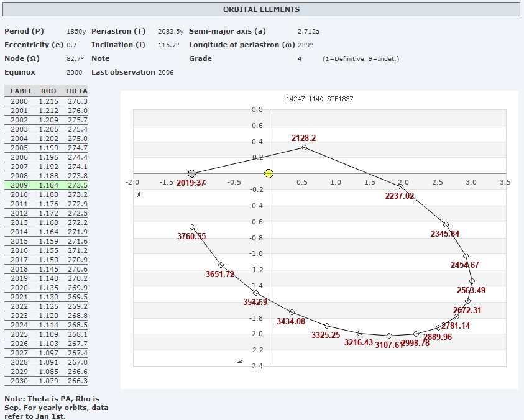Image resolution: width=524 pixels, height=420 pixels.
Task: Select the 2030 row in ephemeris table
Action: [x=47, y=381]
